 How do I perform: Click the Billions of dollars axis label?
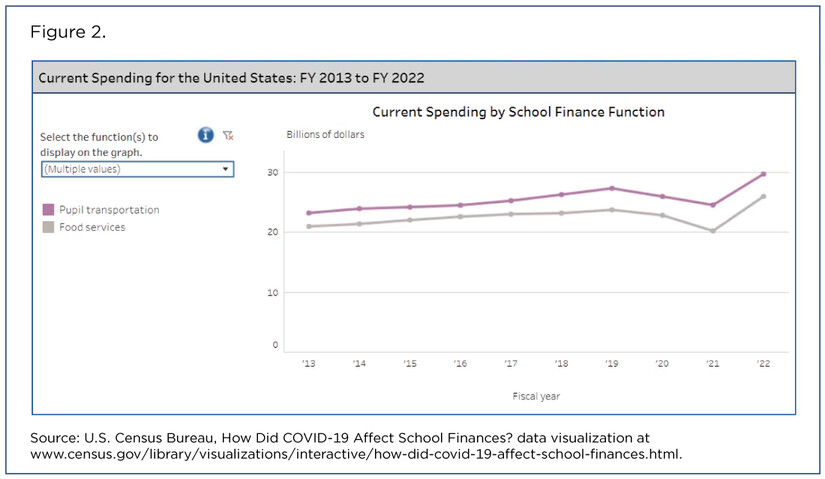click(326, 134)
